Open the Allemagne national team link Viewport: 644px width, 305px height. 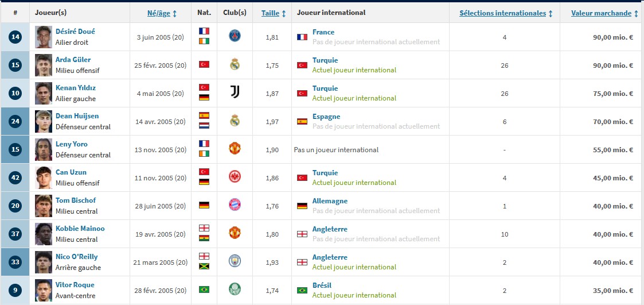[x=330, y=201]
